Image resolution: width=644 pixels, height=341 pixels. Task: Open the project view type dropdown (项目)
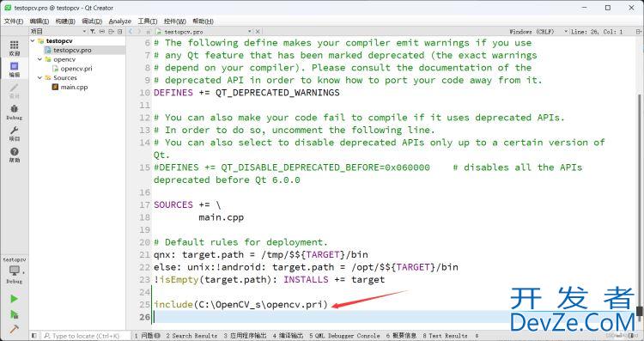[x=58, y=32]
